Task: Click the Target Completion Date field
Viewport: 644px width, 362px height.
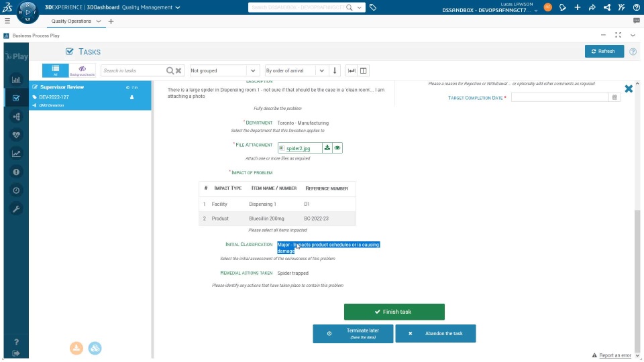Action: [x=559, y=97]
